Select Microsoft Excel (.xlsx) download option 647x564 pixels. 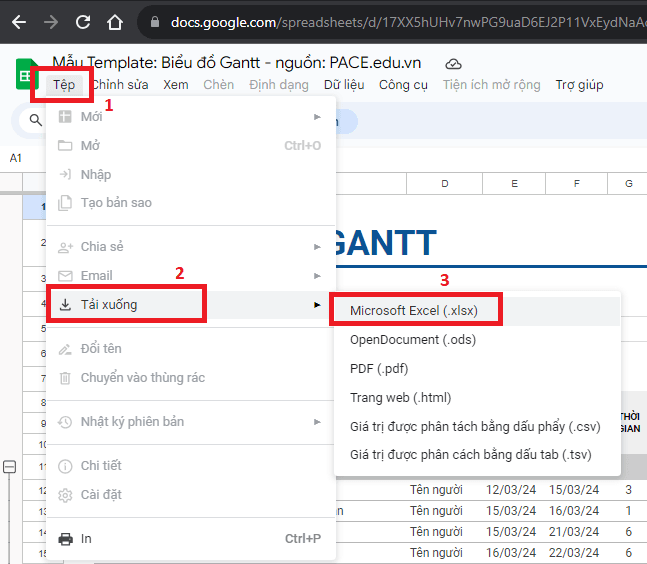(414, 311)
